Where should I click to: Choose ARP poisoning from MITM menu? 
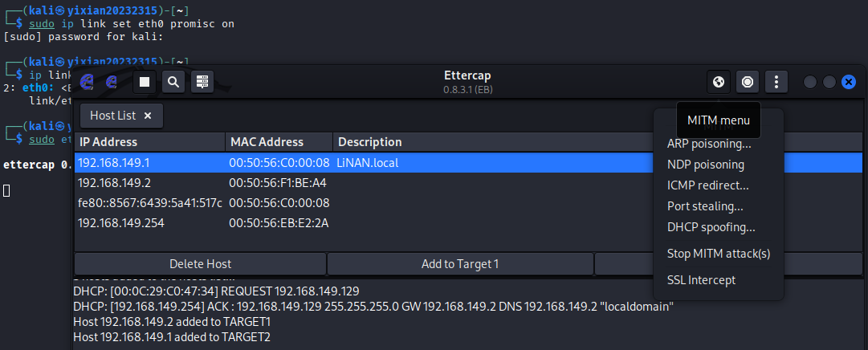click(x=709, y=144)
